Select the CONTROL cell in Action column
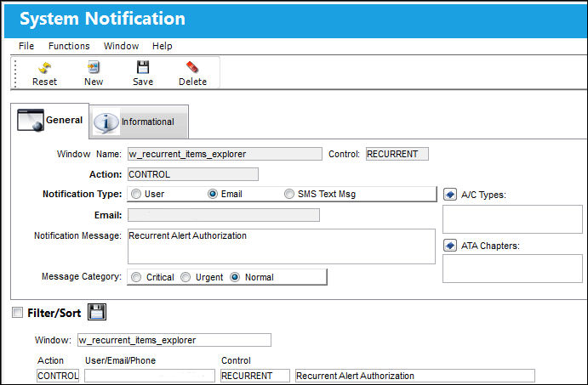Image resolution: width=588 pixels, height=385 pixels. [x=58, y=376]
